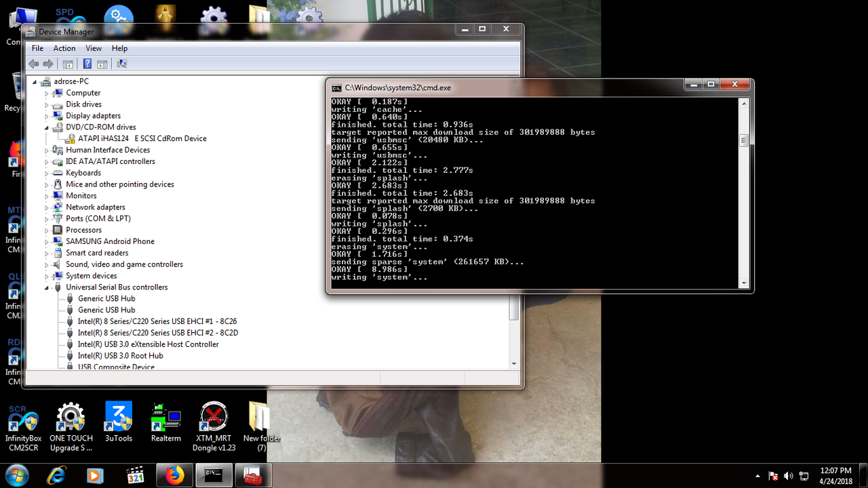Click the Windows Start button
This screenshot has height=488, width=868.
click(15, 475)
